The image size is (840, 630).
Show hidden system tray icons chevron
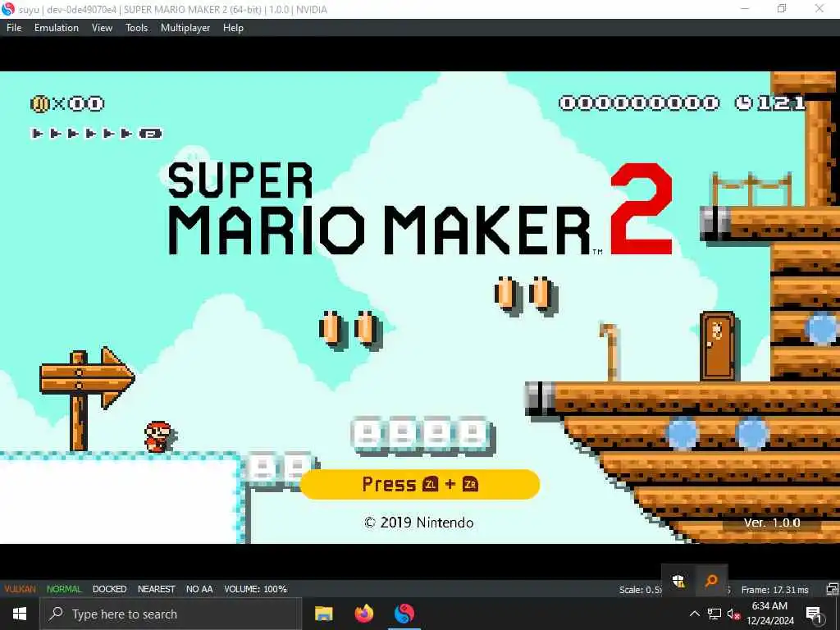point(694,614)
